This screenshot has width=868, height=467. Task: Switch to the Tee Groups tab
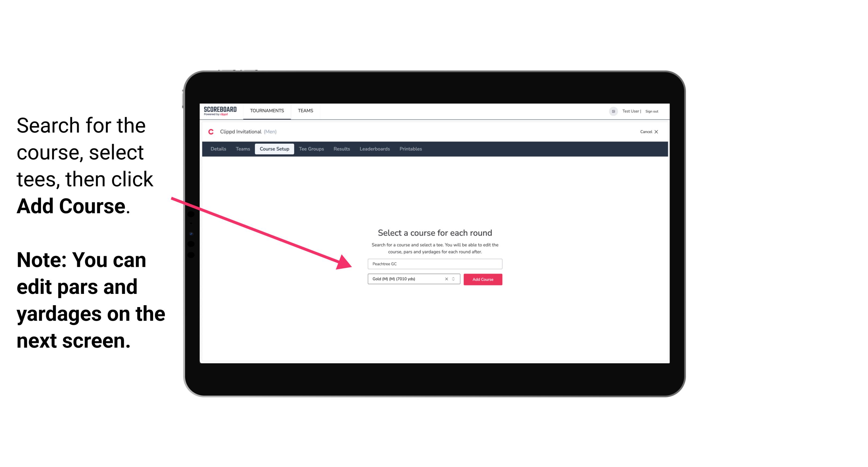click(x=311, y=149)
